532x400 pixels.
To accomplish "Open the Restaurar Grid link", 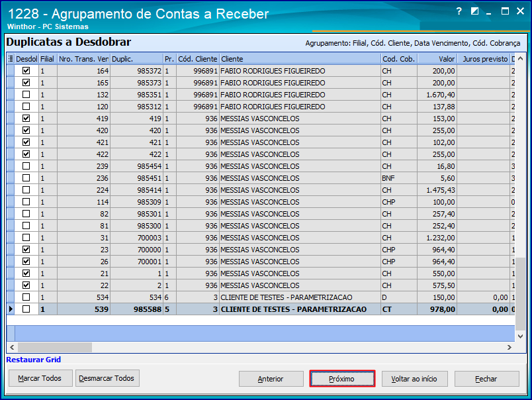I will [x=34, y=360].
